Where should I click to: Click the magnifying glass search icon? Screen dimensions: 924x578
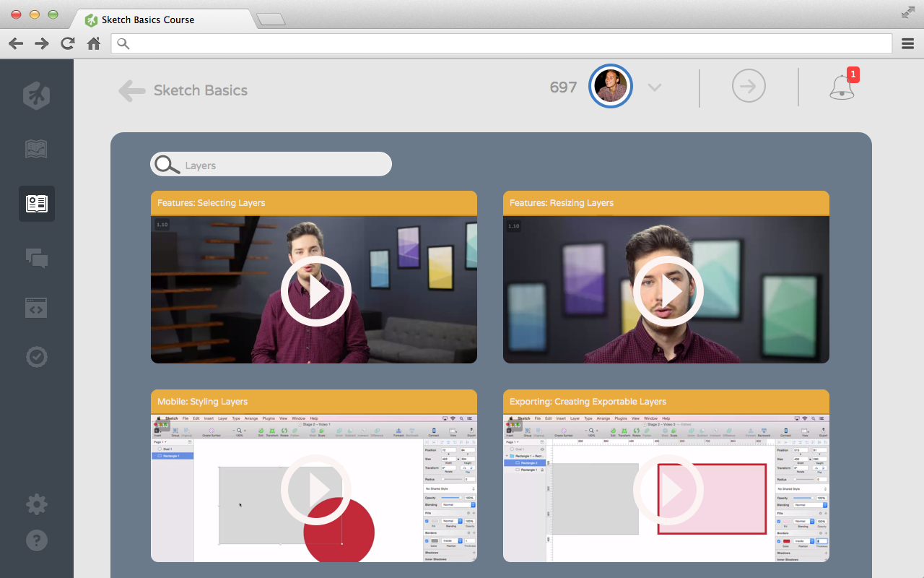tap(167, 165)
